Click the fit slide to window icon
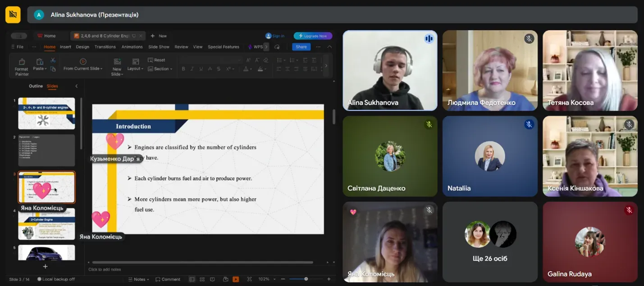 250,279
